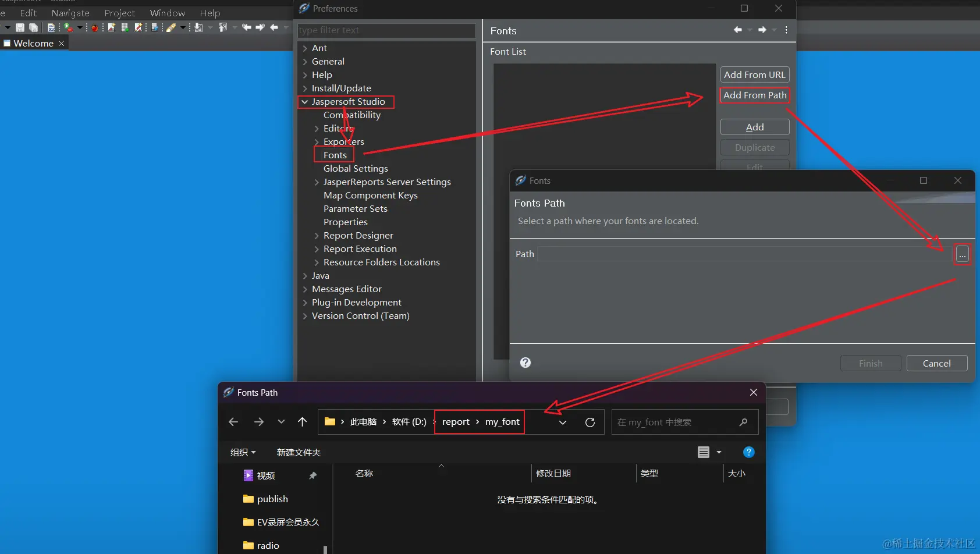Select the publish folder in sidebar

(272, 499)
